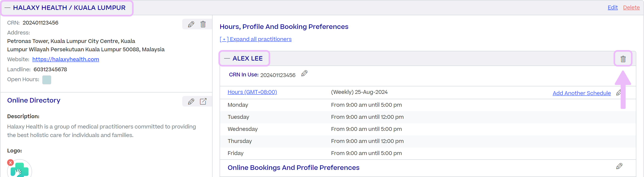Open the Edit link at top right
The width and height of the screenshot is (644, 177).
(613, 8)
